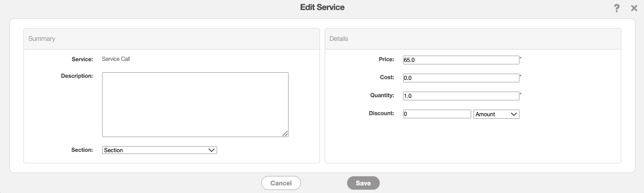Click the Description label
Viewport: 644px width, 193px height.
(77, 76)
